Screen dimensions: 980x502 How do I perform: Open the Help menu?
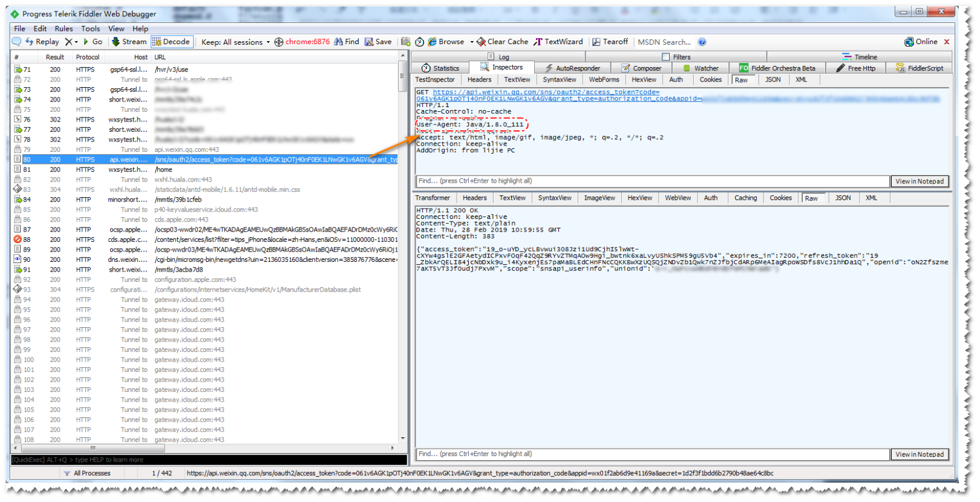[140, 28]
